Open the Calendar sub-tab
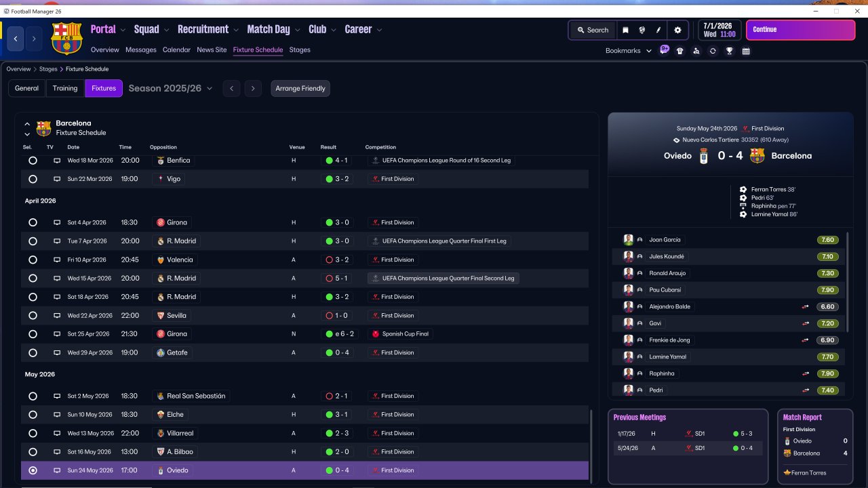Image resolution: width=868 pixels, height=488 pixels. coord(177,50)
